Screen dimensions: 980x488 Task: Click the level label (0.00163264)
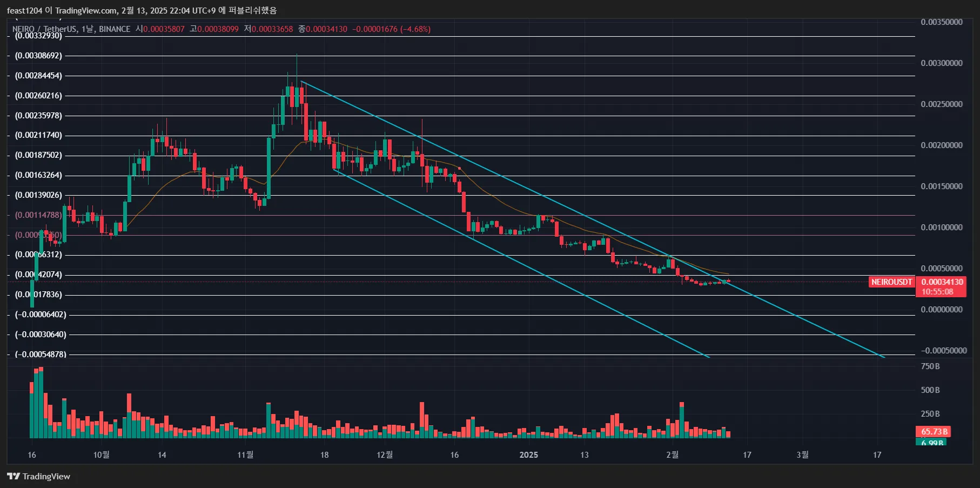click(38, 175)
